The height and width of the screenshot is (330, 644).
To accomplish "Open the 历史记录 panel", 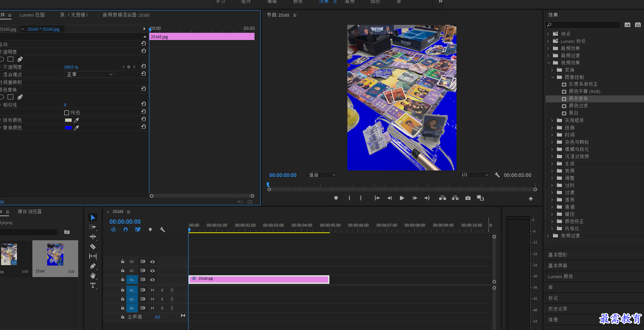I will click(x=558, y=309).
